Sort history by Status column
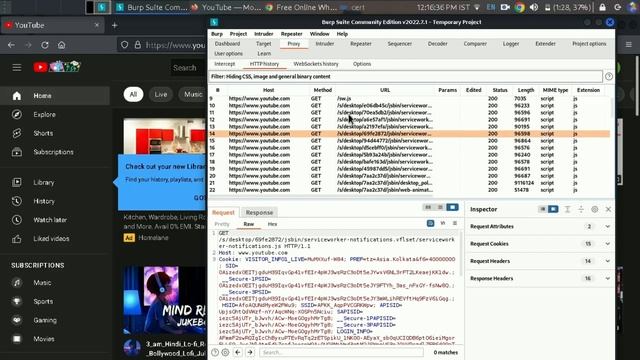 pos(500,90)
